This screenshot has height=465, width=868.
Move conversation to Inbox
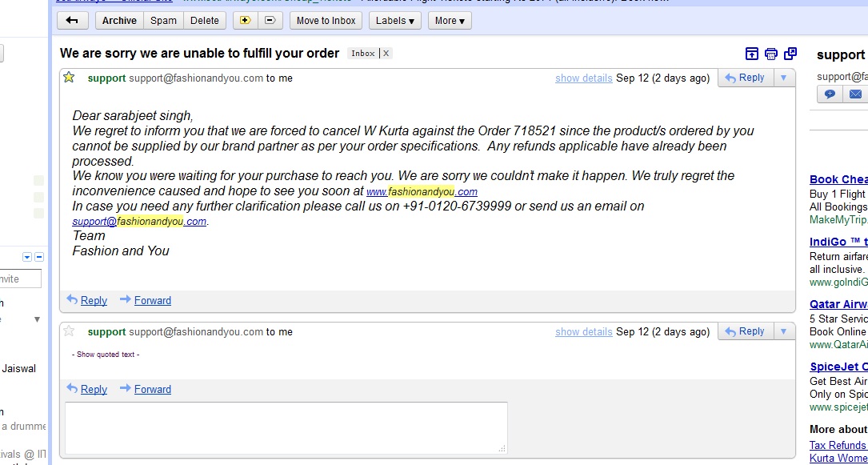click(x=326, y=21)
